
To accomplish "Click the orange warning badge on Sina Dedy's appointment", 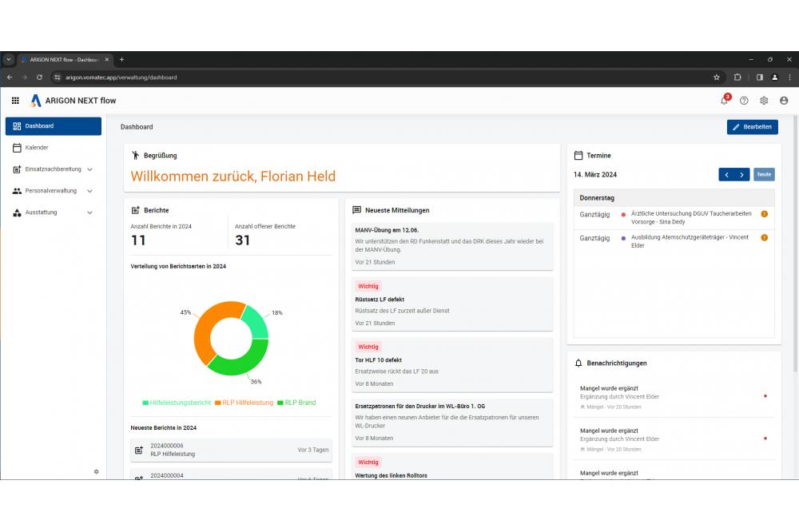I will [765, 214].
